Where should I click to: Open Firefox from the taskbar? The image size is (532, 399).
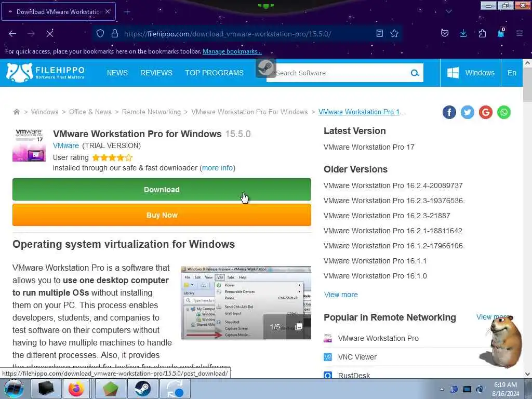tap(77, 389)
